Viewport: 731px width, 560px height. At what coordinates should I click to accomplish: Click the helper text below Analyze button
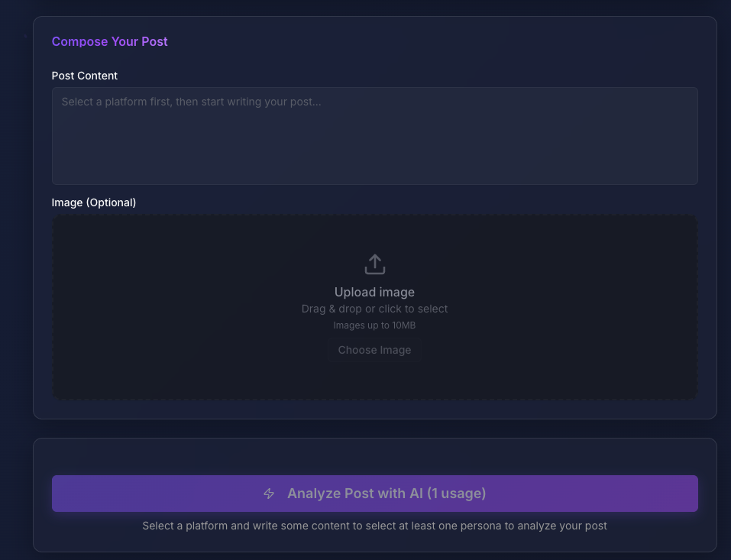click(374, 526)
